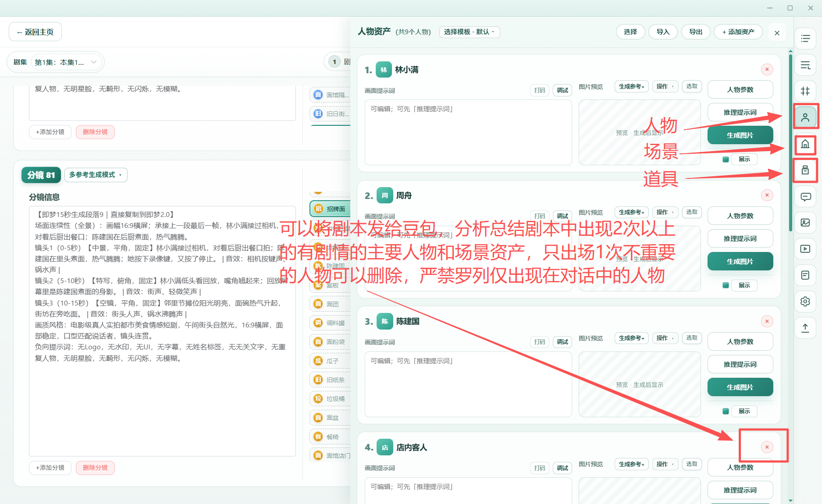The height and width of the screenshot is (504, 822).
Task: Open the video player sidebar icon
Action: pyautogui.click(x=805, y=249)
